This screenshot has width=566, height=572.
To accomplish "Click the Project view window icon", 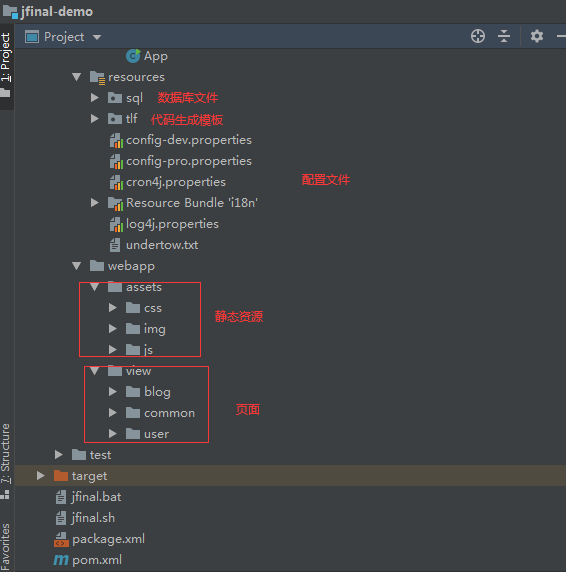I will click(x=32, y=37).
